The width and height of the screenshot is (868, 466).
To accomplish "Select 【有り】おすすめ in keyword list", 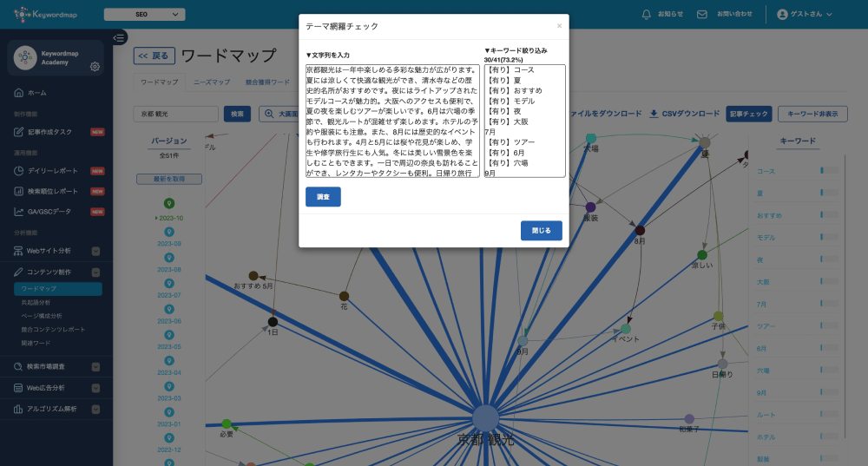I will point(513,91).
